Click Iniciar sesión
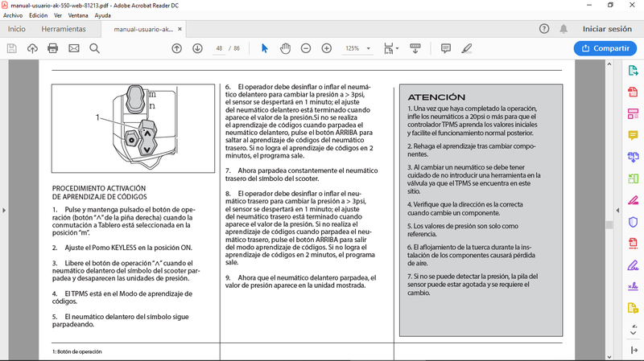Viewport: 644px width, 361px height. coord(607,29)
